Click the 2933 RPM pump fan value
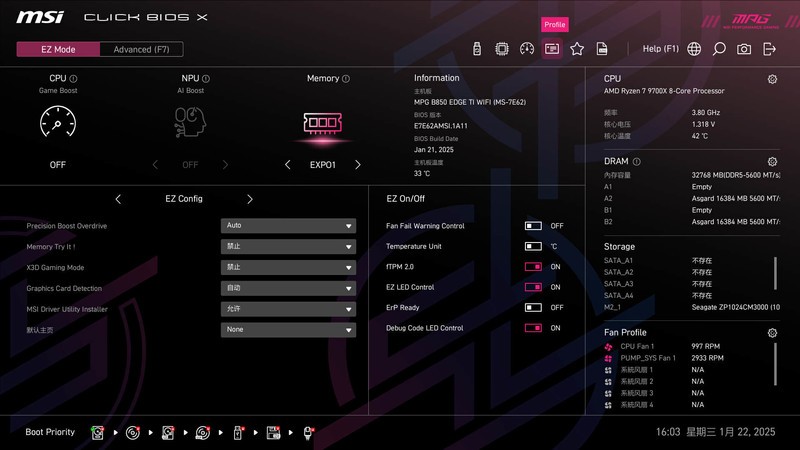800x450 pixels. click(707, 358)
